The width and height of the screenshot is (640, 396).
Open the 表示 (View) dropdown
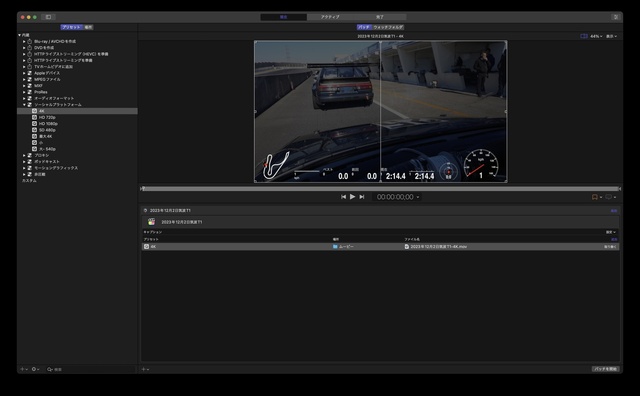(611, 36)
